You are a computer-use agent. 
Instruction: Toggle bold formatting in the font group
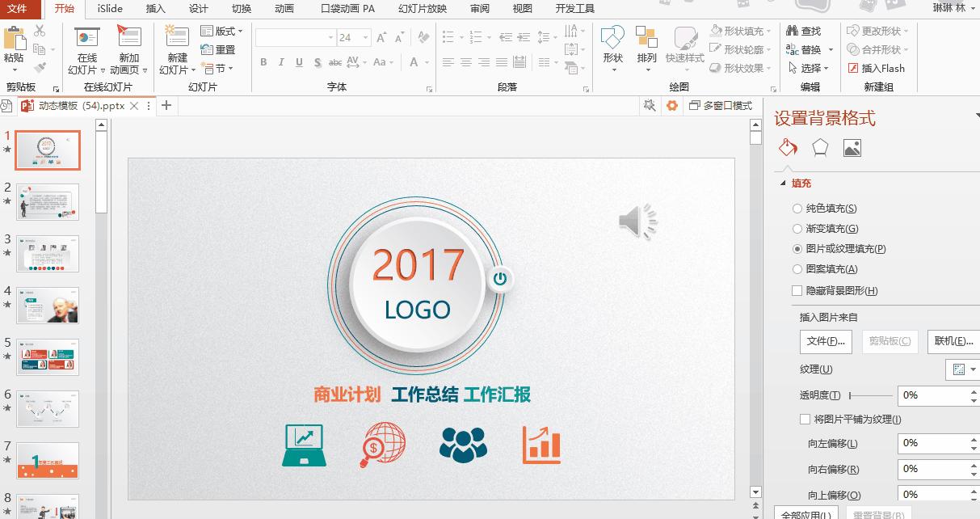263,61
